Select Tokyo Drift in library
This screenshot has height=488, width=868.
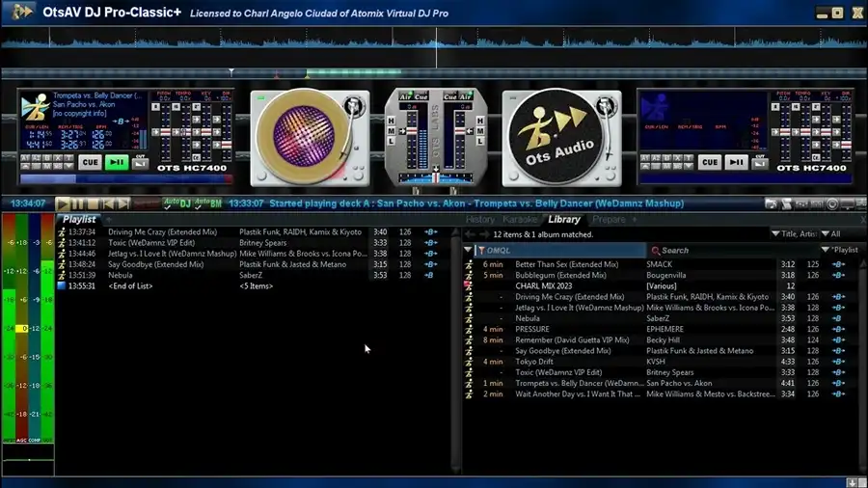[x=662, y=362]
